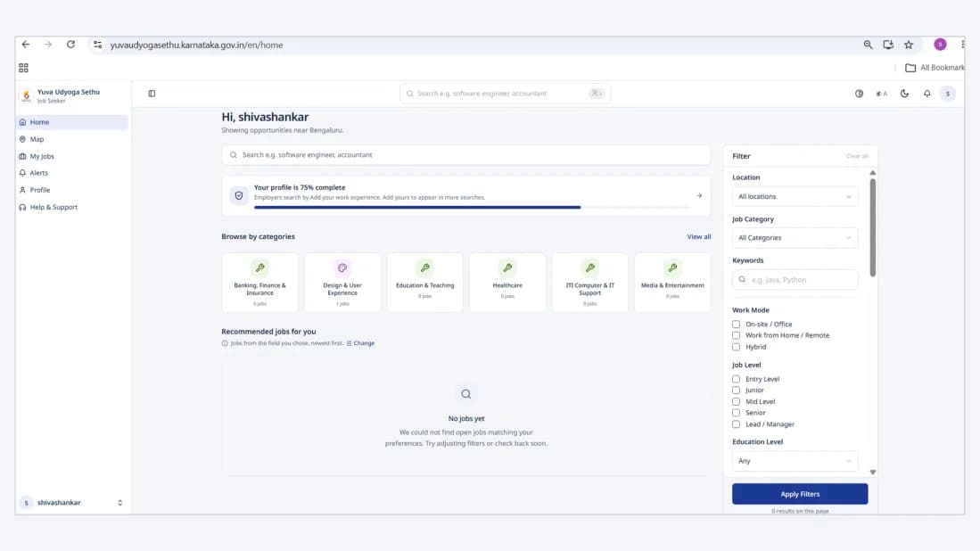Switch language with the translate icon
Screen dimensions: 980x551
point(882,94)
